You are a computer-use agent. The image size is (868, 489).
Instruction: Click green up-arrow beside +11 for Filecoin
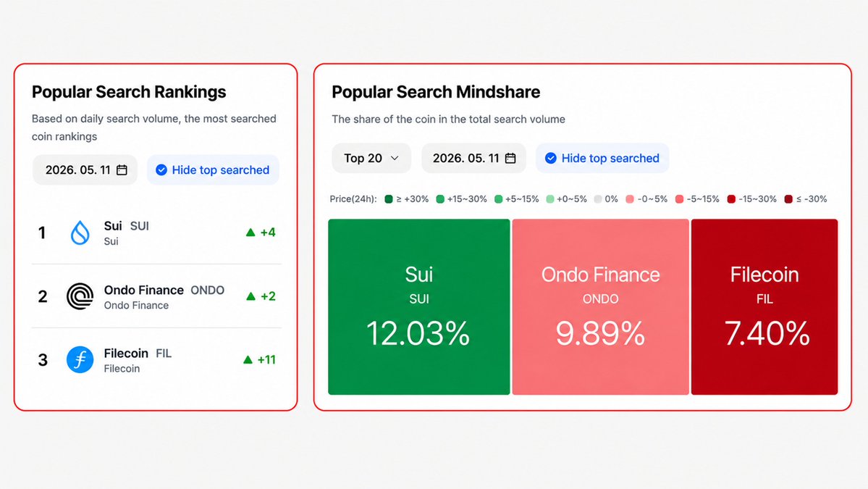tap(248, 360)
